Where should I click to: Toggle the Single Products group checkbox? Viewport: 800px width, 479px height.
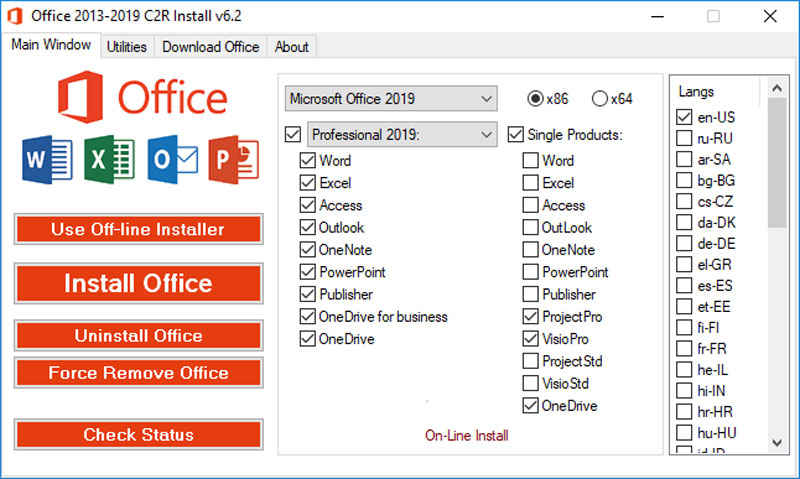click(515, 134)
